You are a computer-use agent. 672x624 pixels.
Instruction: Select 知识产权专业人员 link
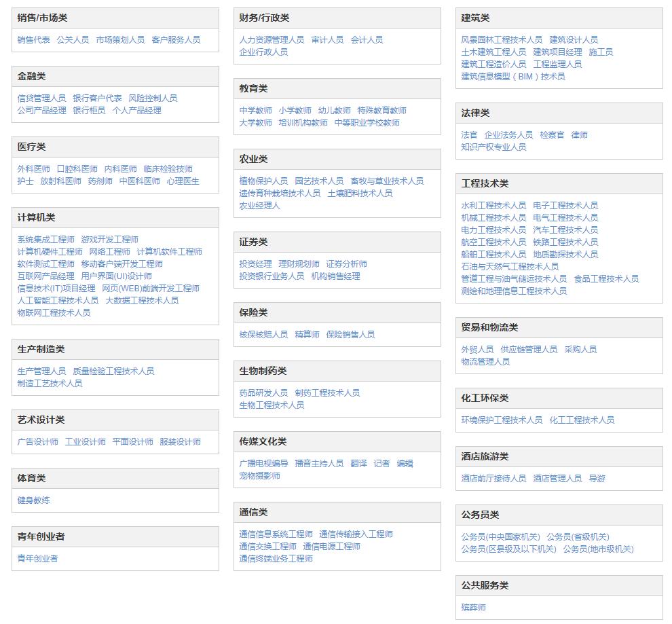(493, 147)
